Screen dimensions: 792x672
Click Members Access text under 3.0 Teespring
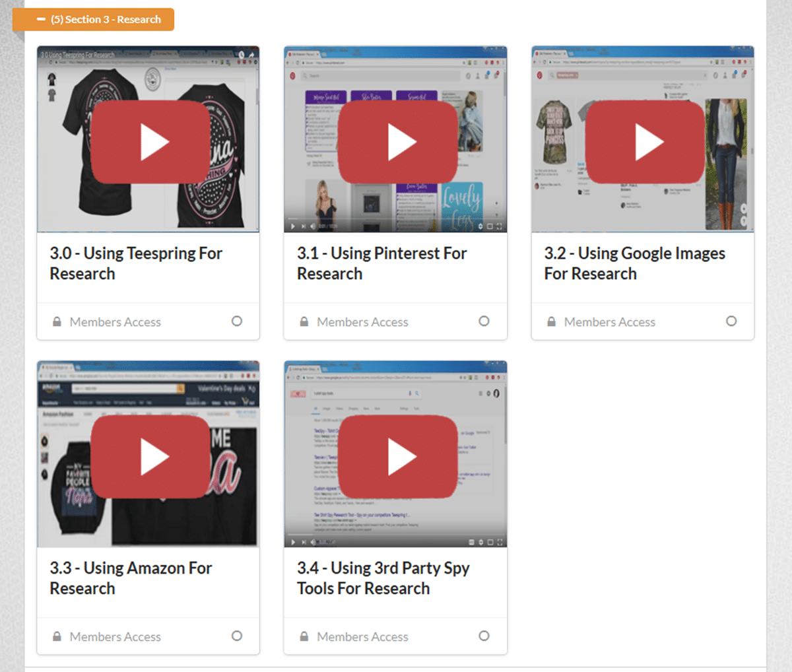(115, 322)
